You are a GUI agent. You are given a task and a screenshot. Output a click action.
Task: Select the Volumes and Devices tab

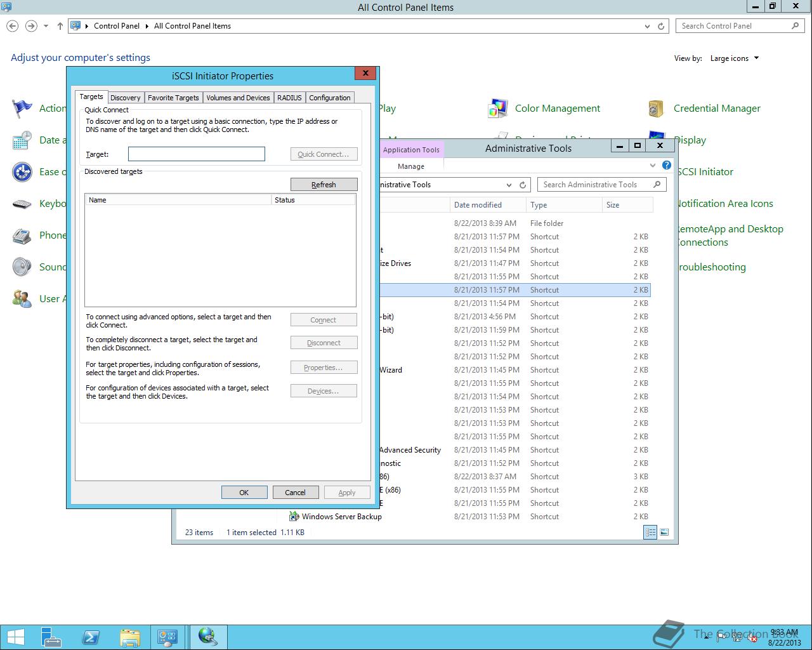(238, 98)
